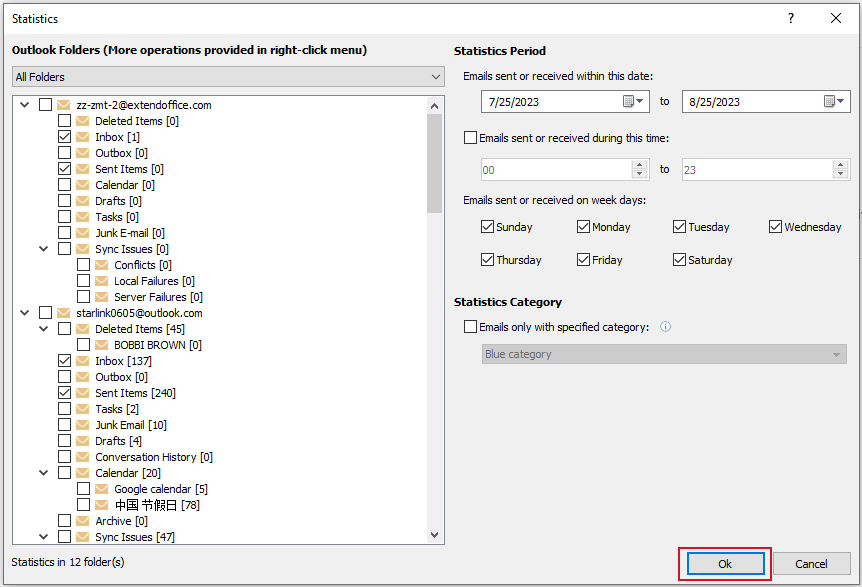Uncheck the Sent Items [0] checkbox
862x587 pixels.
pos(64,169)
